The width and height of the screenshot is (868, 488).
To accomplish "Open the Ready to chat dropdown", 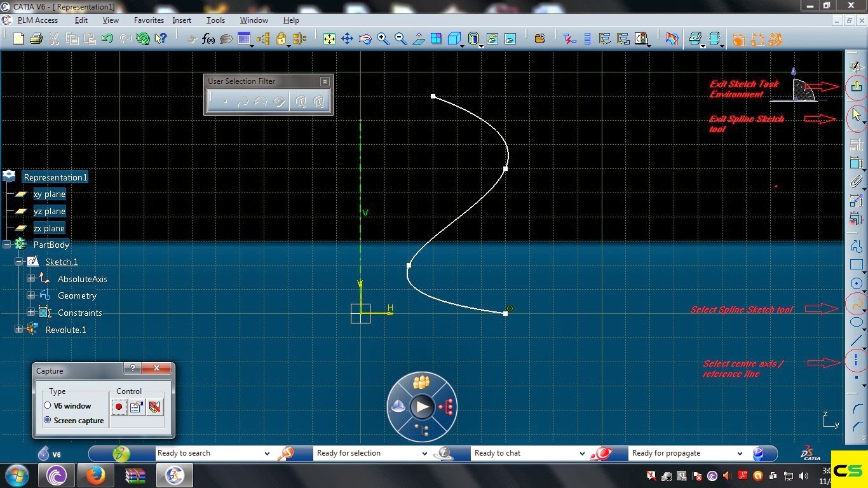I will 582,453.
